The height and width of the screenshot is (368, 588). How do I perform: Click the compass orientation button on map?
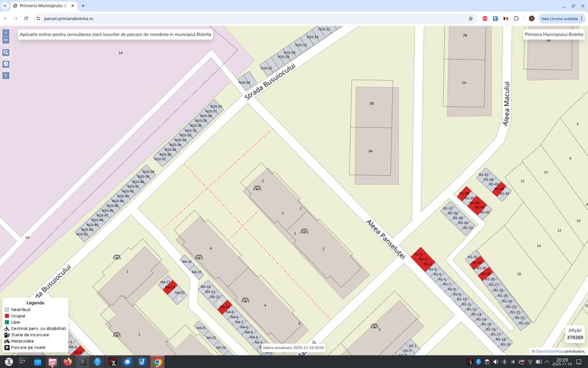click(6, 64)
